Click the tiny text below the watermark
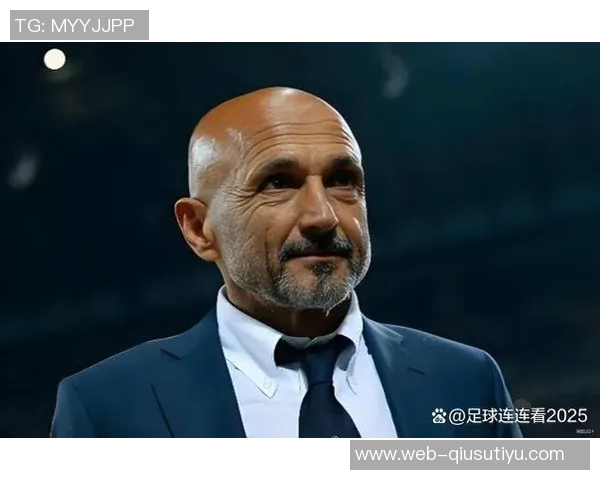The height and width of the screenshot is (480, 600). pos(585,431)
